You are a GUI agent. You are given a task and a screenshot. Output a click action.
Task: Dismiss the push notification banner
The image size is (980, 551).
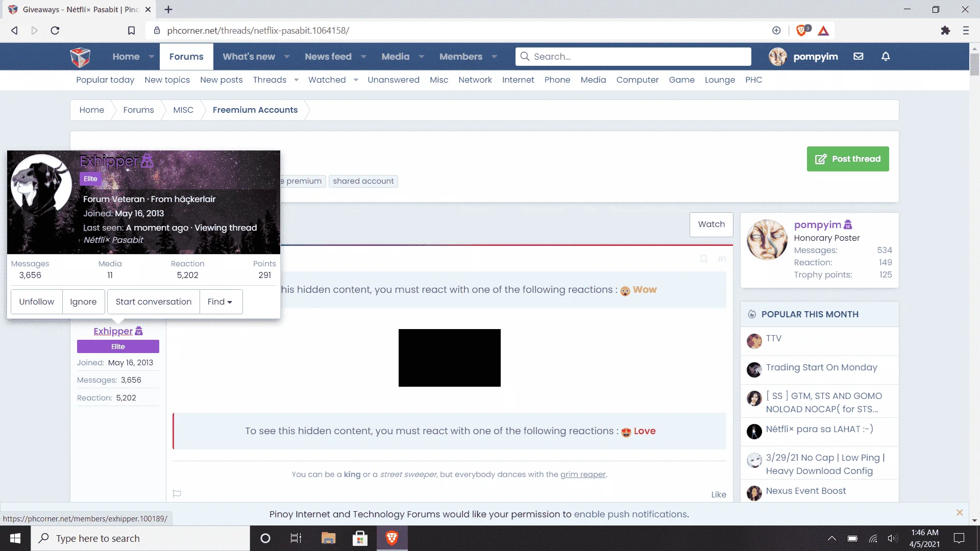[x=960, y=513]
